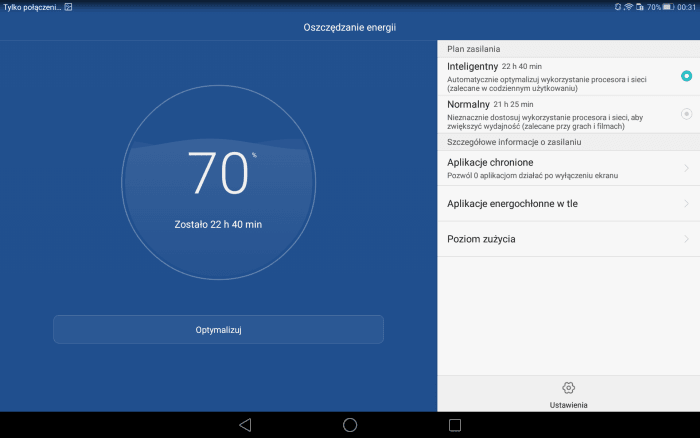Select the Inteligentny power plan radio
700x438 pixels.
(686, 76)
